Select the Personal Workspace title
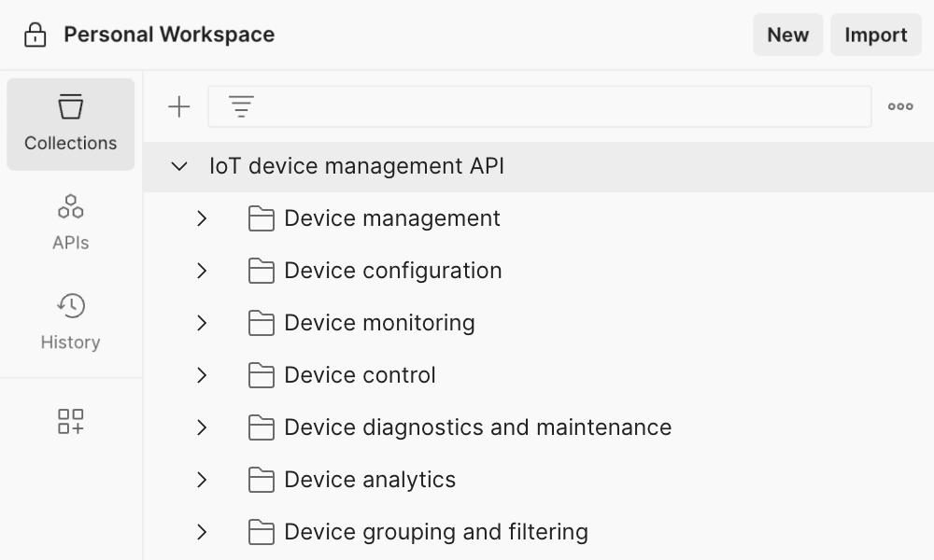 point(169,35)
